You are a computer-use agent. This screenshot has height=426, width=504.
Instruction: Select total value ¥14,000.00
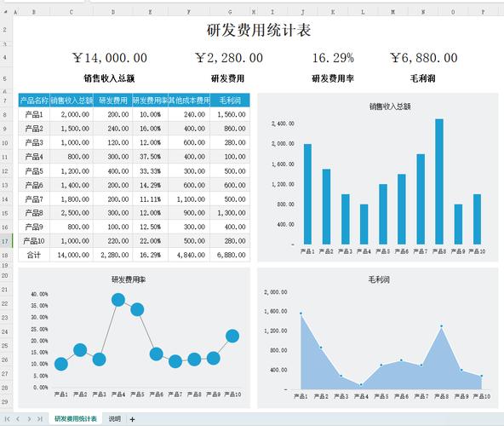(x=110, y=58)
